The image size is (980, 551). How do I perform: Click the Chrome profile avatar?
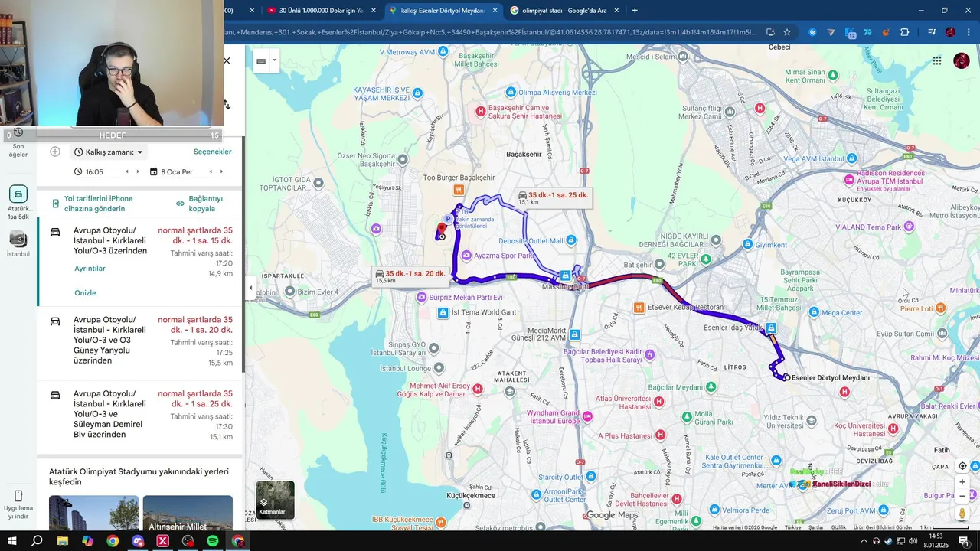click(950, 32)
